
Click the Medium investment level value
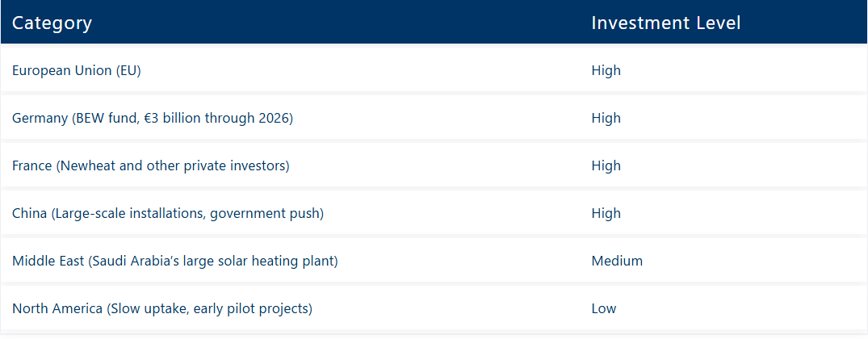[x=617, y=261]
